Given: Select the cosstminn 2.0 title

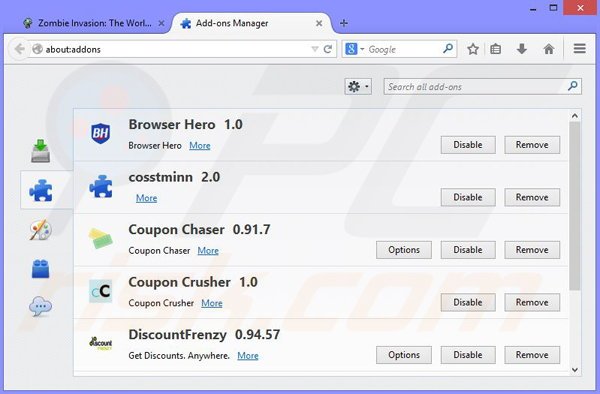Looking at the screenshot, I should 174,177.
